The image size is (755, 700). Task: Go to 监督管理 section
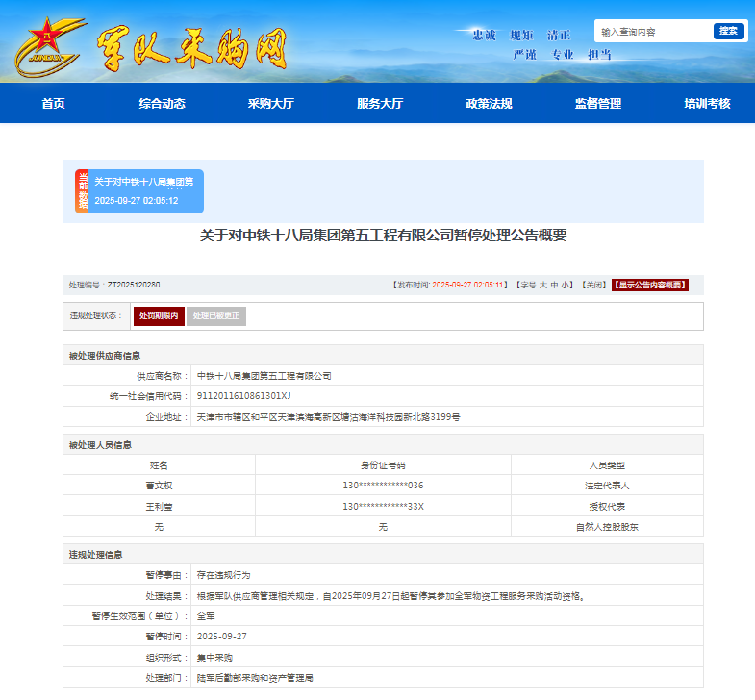point(598,104)
